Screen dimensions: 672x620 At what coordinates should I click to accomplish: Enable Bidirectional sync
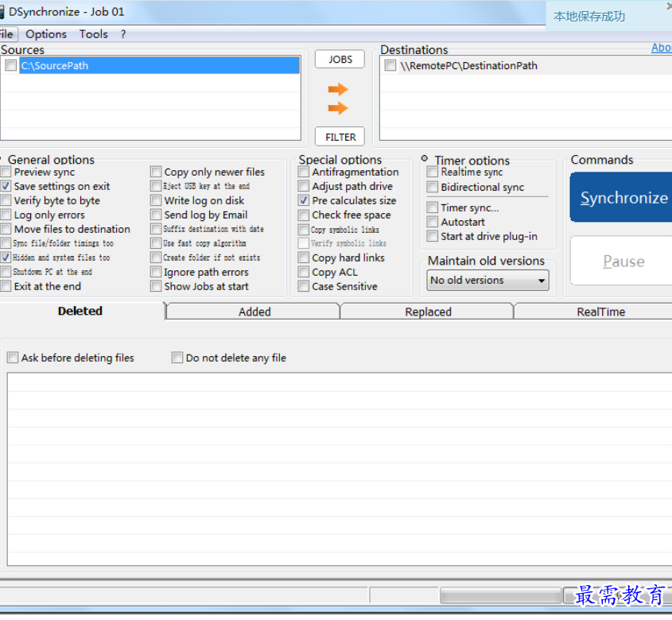433,187
